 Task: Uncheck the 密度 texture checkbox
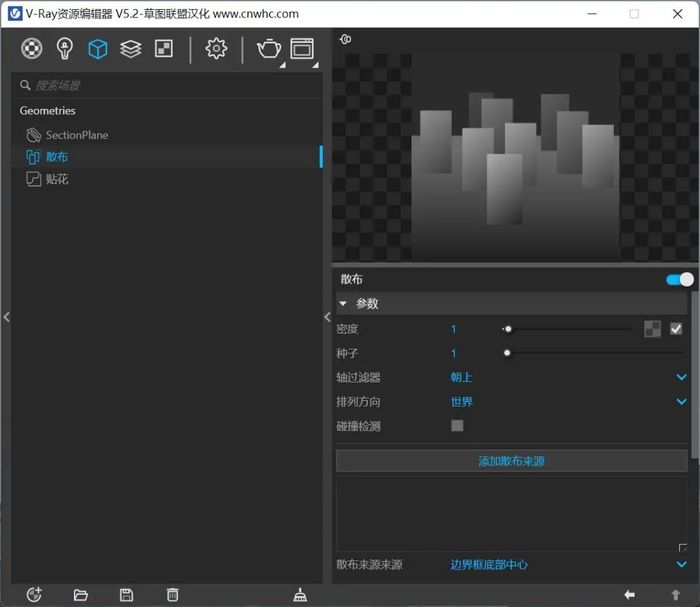(x=676, y=329)
